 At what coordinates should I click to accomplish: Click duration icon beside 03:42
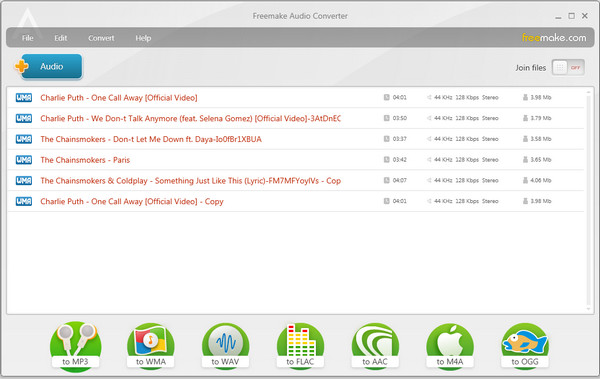[386, 159]
